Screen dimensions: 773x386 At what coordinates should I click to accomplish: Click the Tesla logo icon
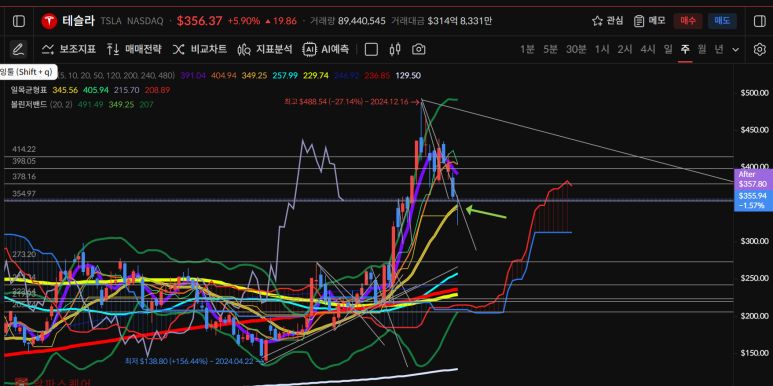coord(49,21)
